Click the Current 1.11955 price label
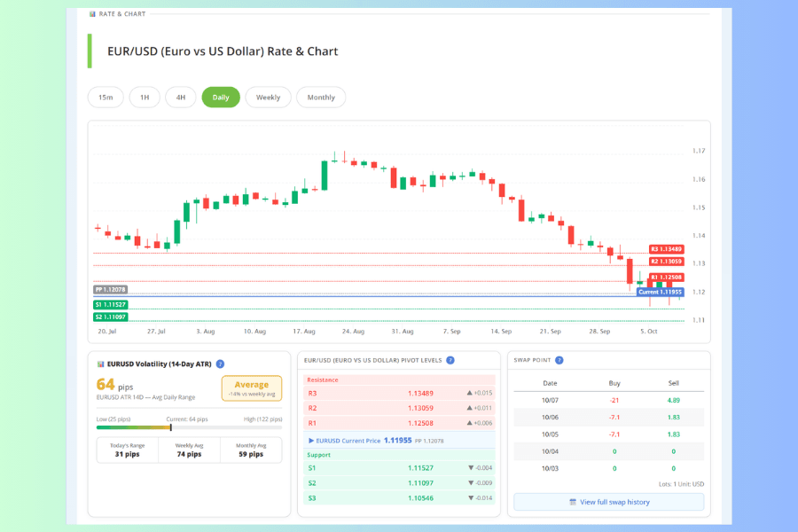The width and height of the screenshot is (798, 532). [x=660, y=293]
